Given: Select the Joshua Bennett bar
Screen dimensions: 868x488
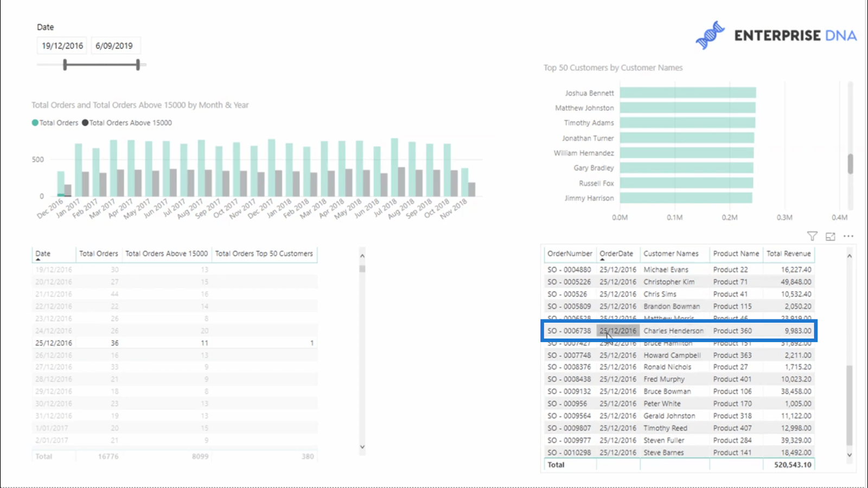Looking at the screenshot, I should (x=688, y=93).
